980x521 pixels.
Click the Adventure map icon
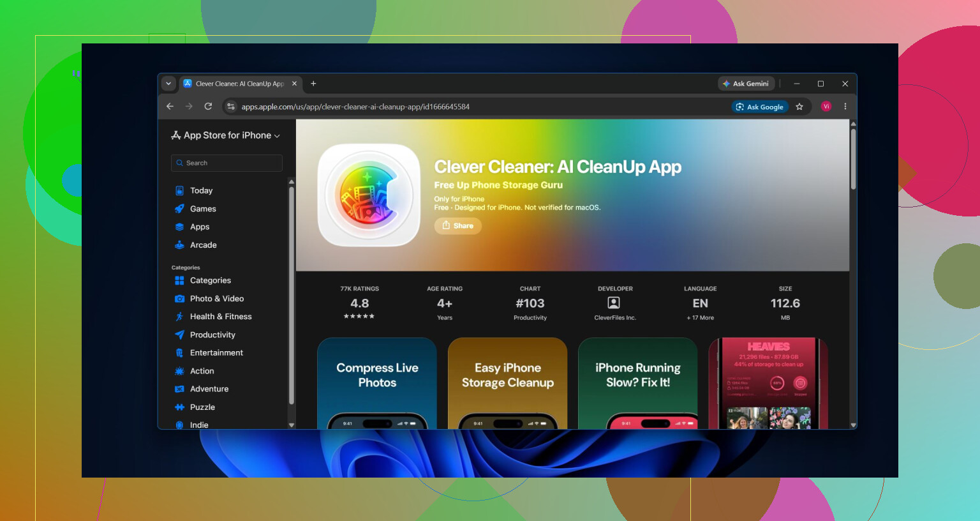coord(180,389)
